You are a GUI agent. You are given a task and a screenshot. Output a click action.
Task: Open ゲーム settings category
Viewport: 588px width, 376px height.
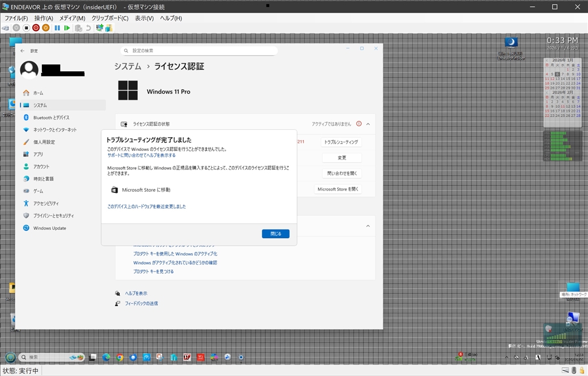point(62,191)
